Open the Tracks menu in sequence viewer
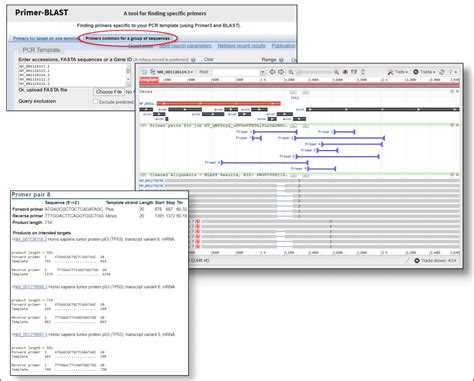This screenshot has width=474, height=381. [x=424, y=72]
